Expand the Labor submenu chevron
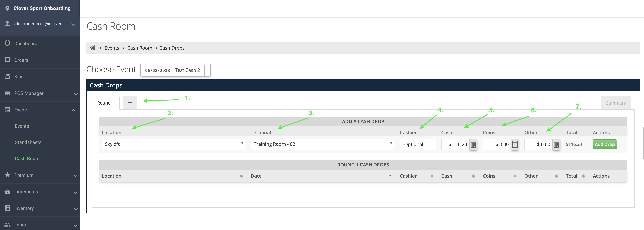The width and height of the screenshot is (644, 230). click(75, 225)
